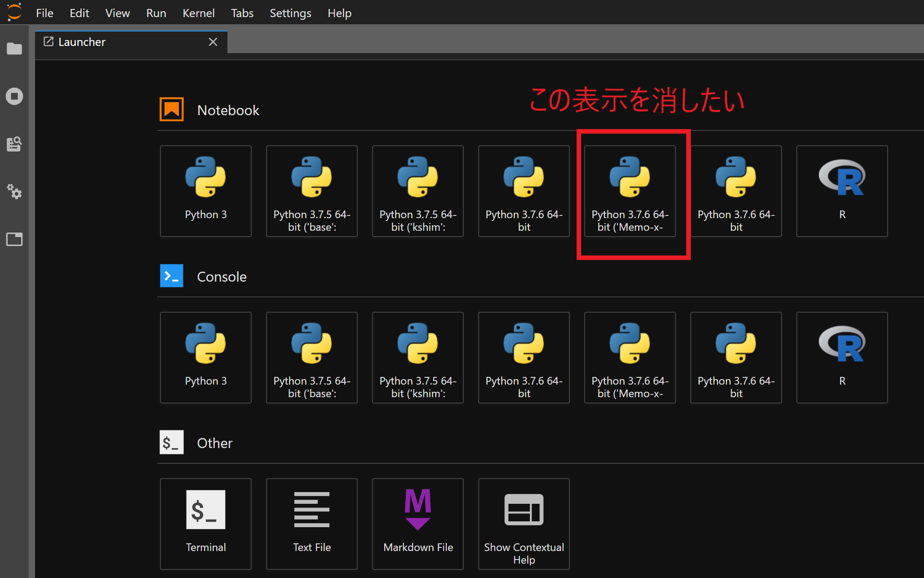The width and height of the screenshot is (924, 578).
Task: Launch the Python 3 notebook
Action: tap(206, 191)
